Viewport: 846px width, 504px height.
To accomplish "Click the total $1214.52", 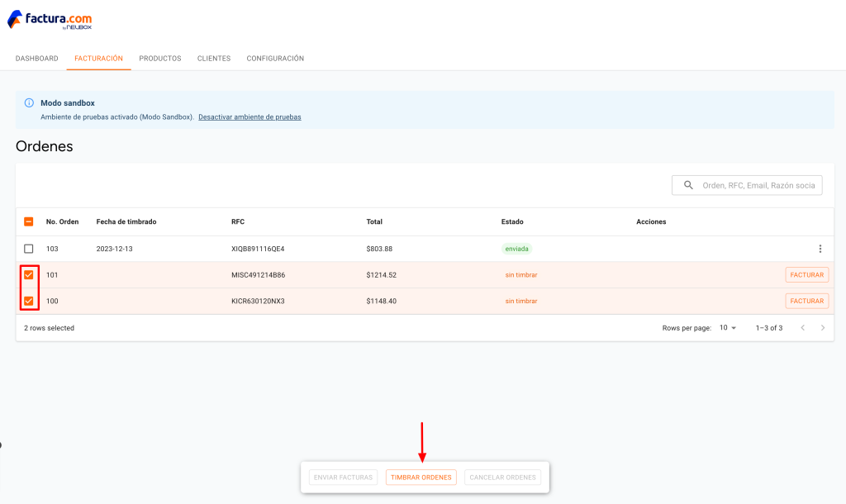I will pos(382,274).
